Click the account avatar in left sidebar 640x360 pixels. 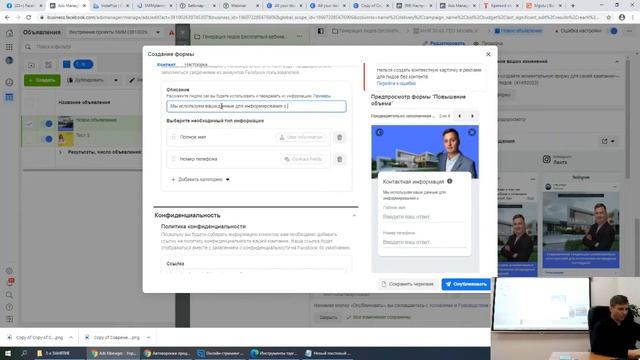(x=9, y=60)
